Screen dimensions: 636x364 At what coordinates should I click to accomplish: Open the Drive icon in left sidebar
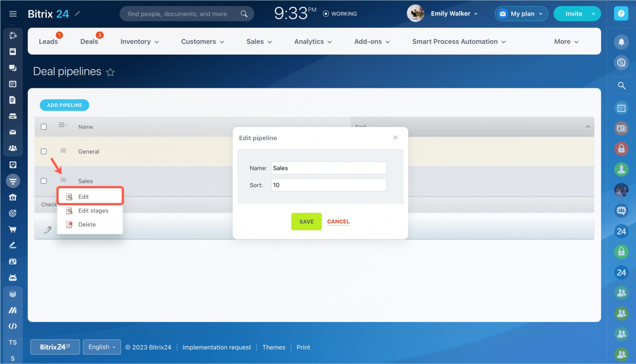click(x=13, y=116)
